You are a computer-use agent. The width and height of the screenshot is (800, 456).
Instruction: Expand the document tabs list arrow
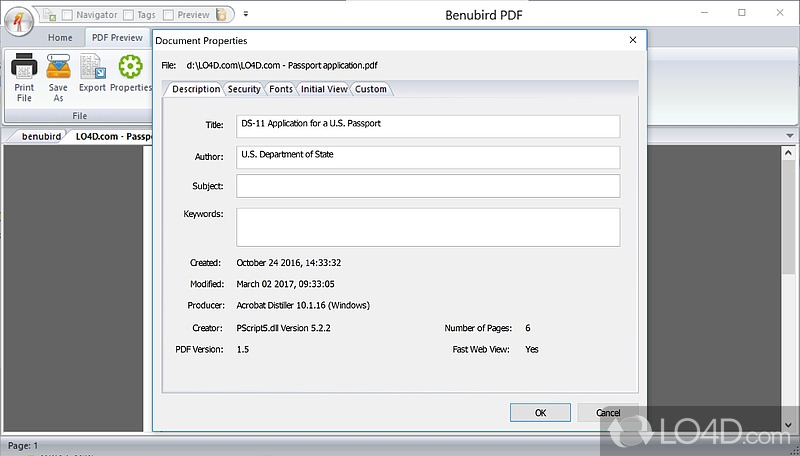[790, 136]
